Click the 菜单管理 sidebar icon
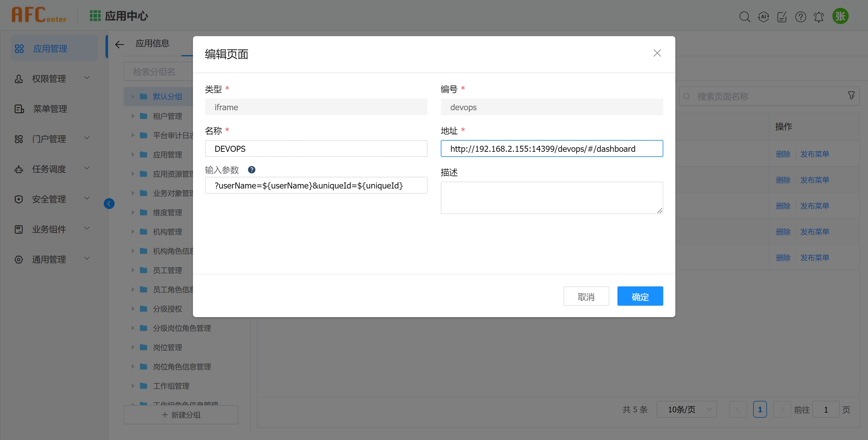The image size is (868, 440). coord(19,109)
